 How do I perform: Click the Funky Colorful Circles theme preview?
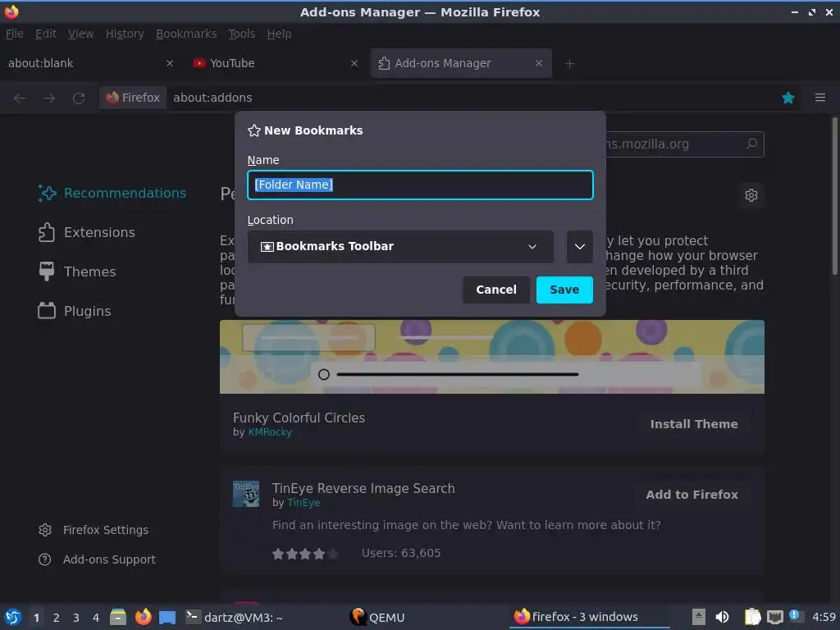coord(492,357)
